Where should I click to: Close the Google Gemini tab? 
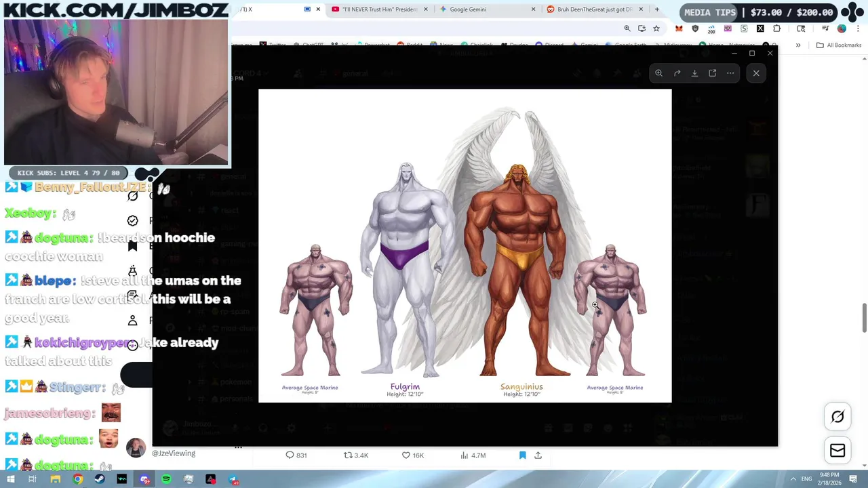pyautogui.click(x=533, y=9)
